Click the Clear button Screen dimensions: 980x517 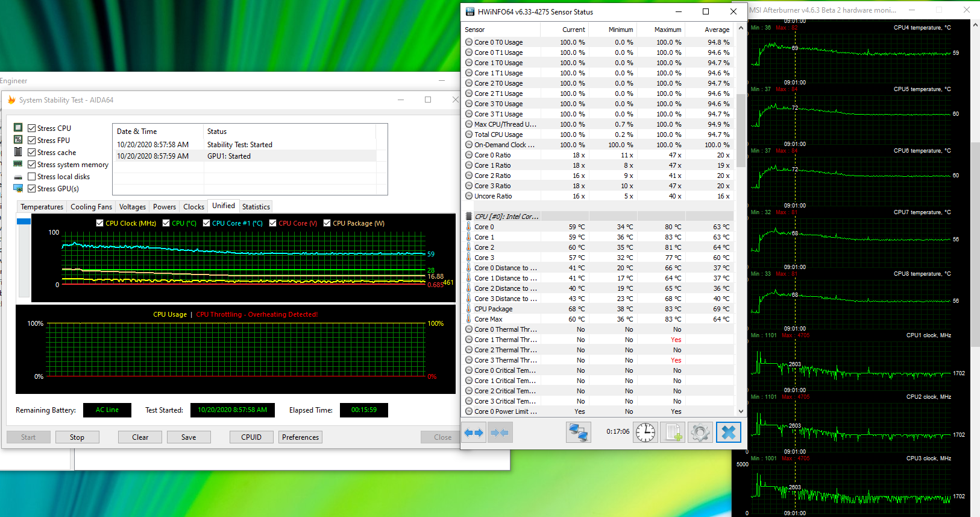140,437
